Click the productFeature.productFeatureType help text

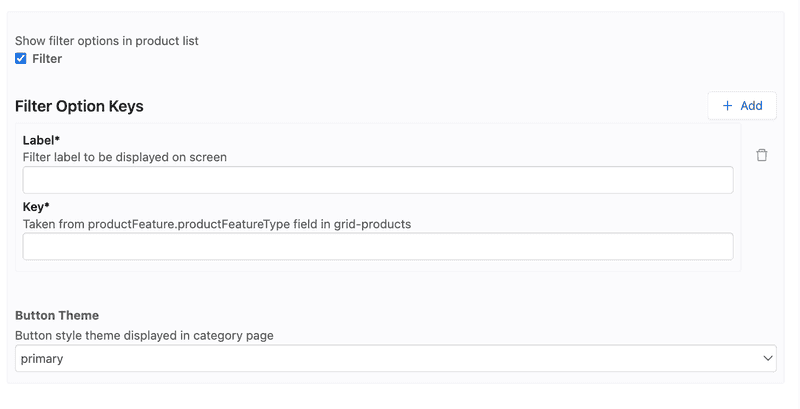pos(217,224)
